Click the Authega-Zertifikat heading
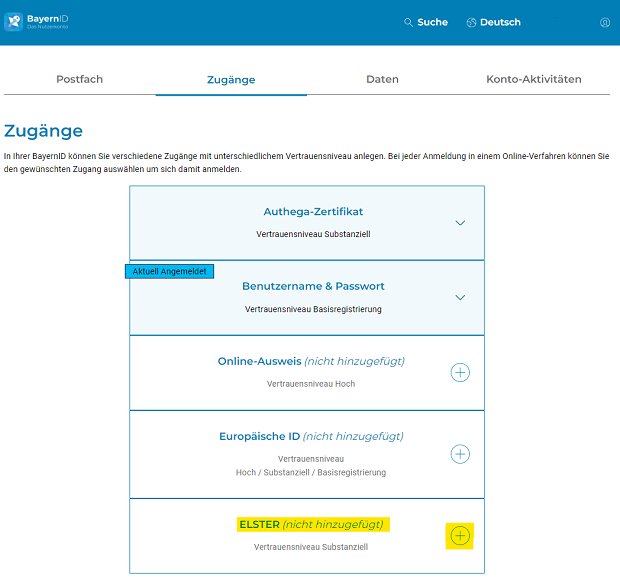620x580 pixels. pos(313,212)
